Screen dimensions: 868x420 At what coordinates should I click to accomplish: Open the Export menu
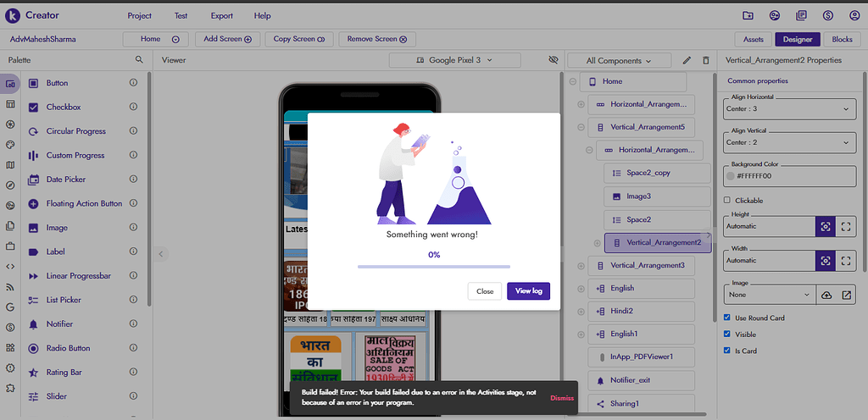tap(221, 15)
